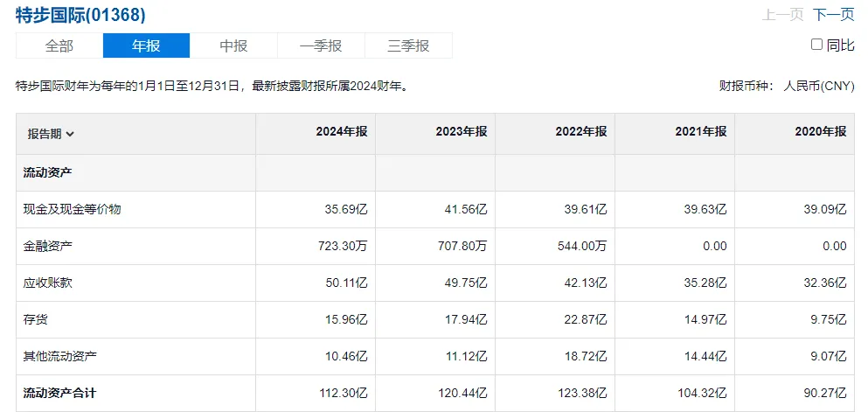This screenshot has height=412, width=868.
Task: Open the 中报 tab
Action: pos(233,45)
